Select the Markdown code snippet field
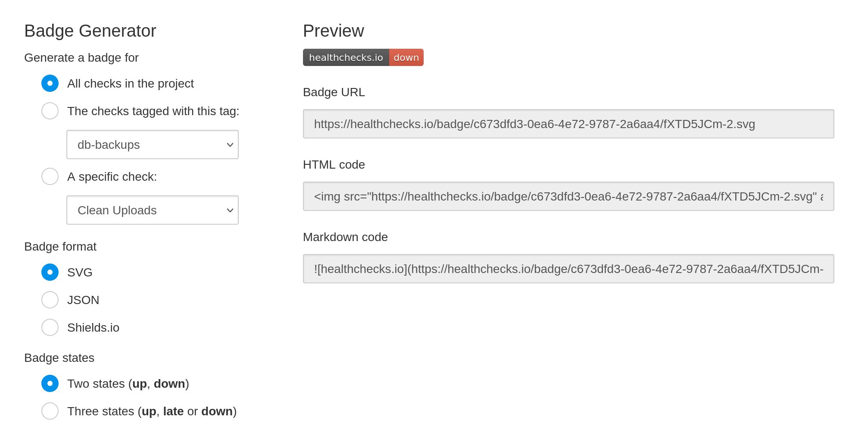Viewport: 868px width, 433px height. tap(568, 269)
